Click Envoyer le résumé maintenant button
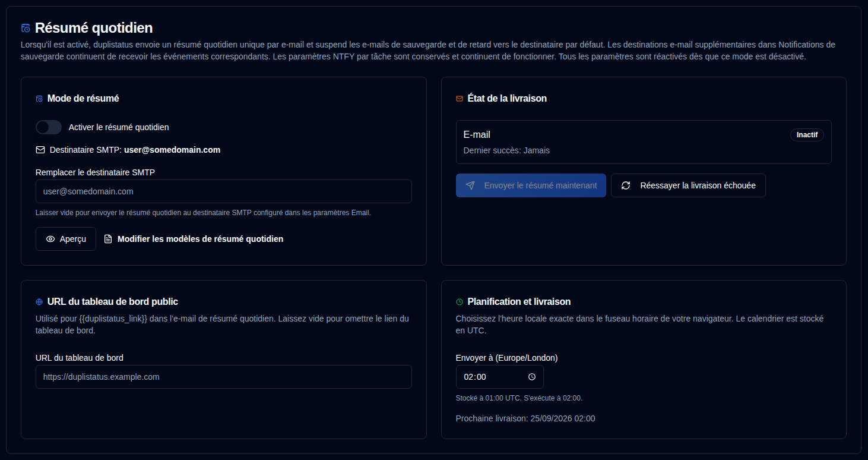 point(531,185)
